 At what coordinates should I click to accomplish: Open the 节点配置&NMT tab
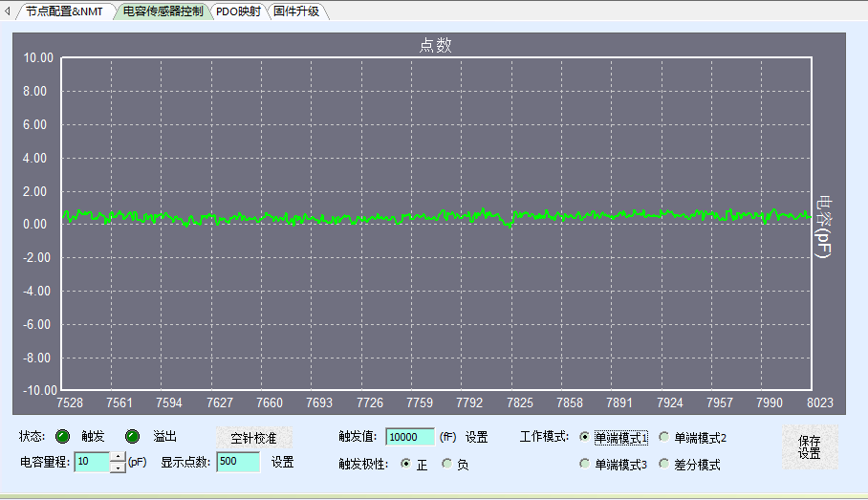[64, 11]
